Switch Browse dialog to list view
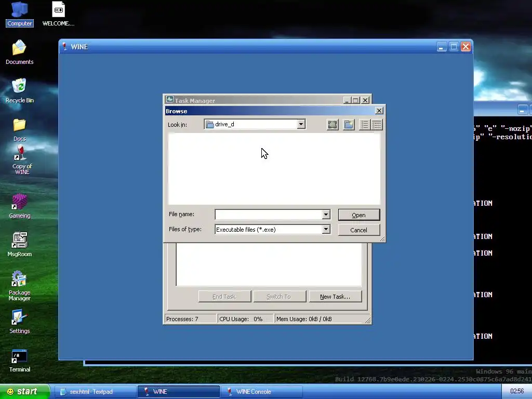532x399 pixels. 364,125
